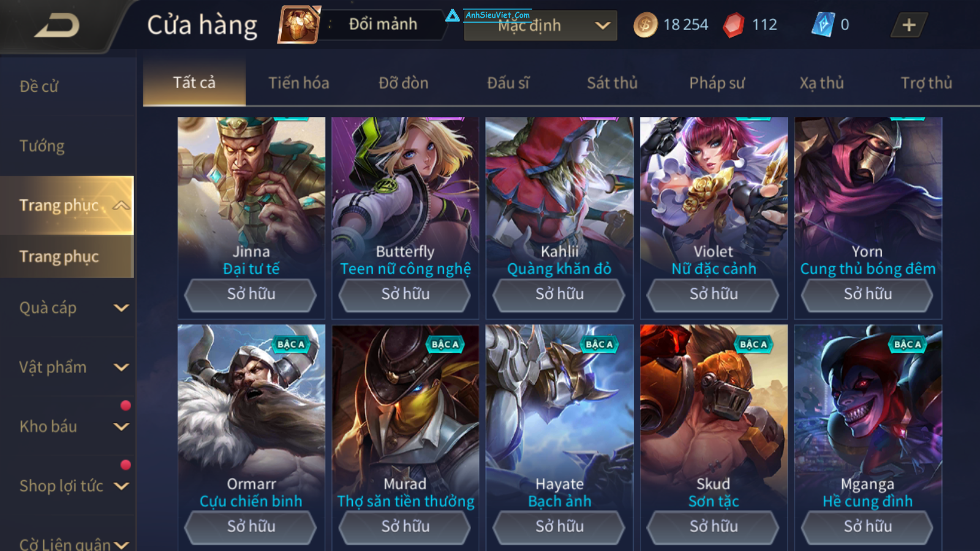This screenshot has height=551, width=980.
Task: Go back using the return arrow icon
Action: 57,26
